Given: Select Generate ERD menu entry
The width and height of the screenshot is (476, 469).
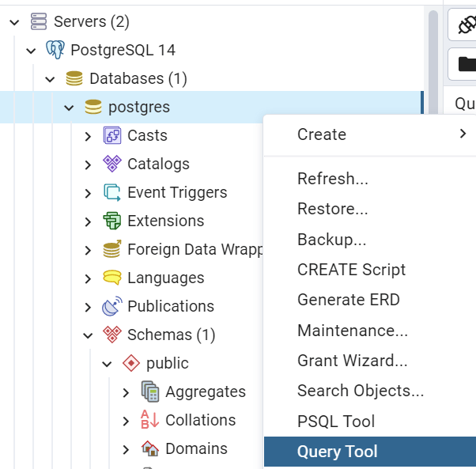Looking at the screenshot, I should pos(370,300).
